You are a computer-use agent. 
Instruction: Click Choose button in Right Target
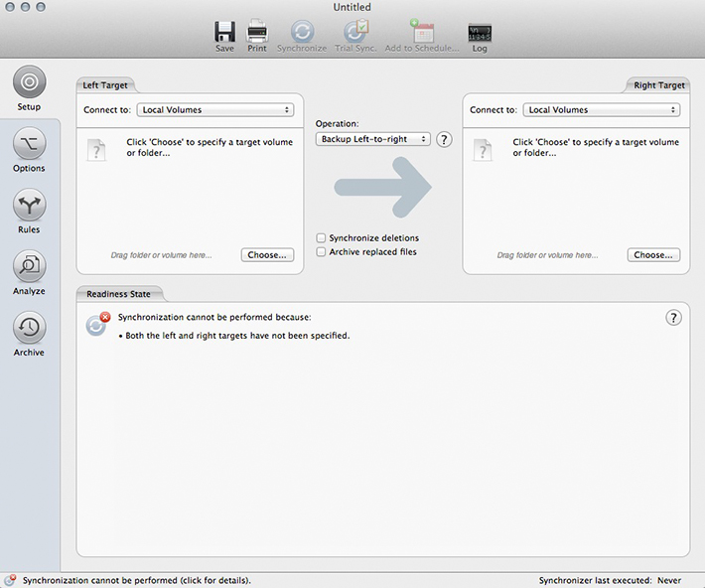click(653, 255)
